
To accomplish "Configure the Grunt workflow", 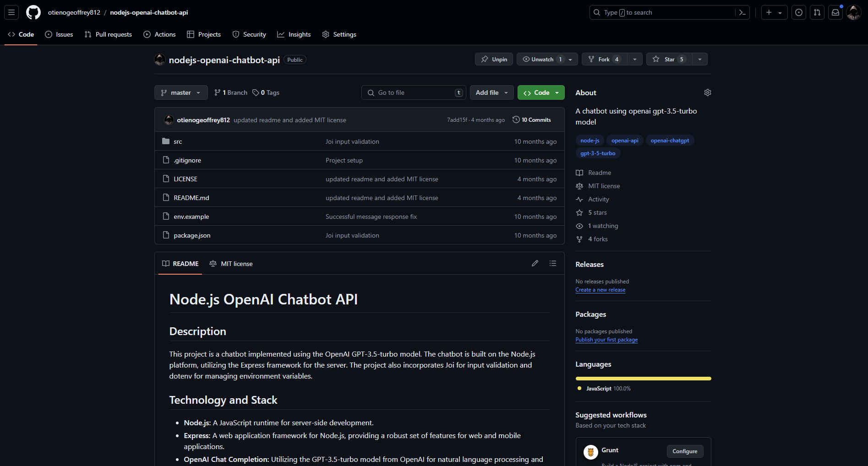I will 684,451.
